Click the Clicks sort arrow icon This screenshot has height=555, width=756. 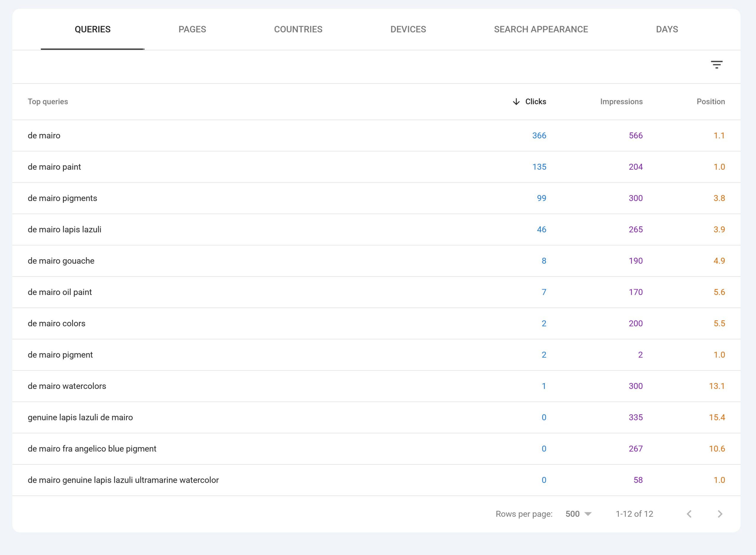(516, 102)
